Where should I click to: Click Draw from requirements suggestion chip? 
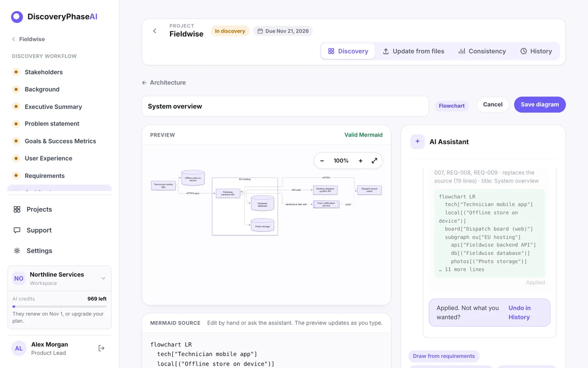pos(444,356)
